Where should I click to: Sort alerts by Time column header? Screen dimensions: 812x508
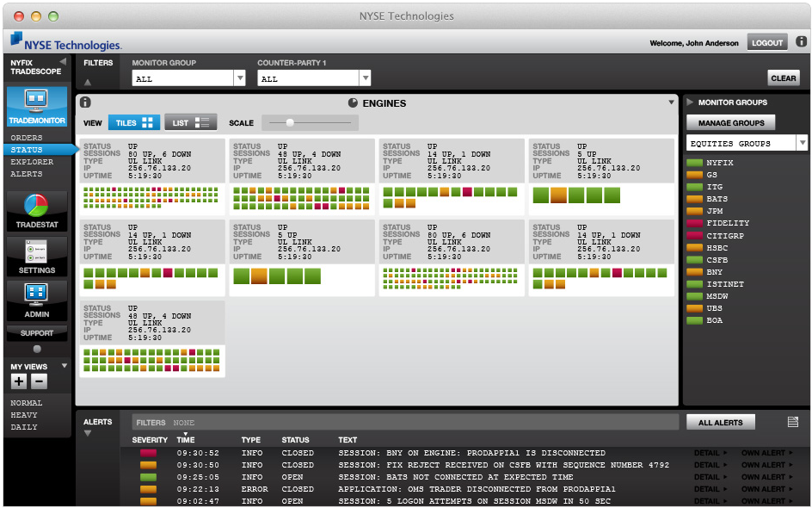click(186, 440)
